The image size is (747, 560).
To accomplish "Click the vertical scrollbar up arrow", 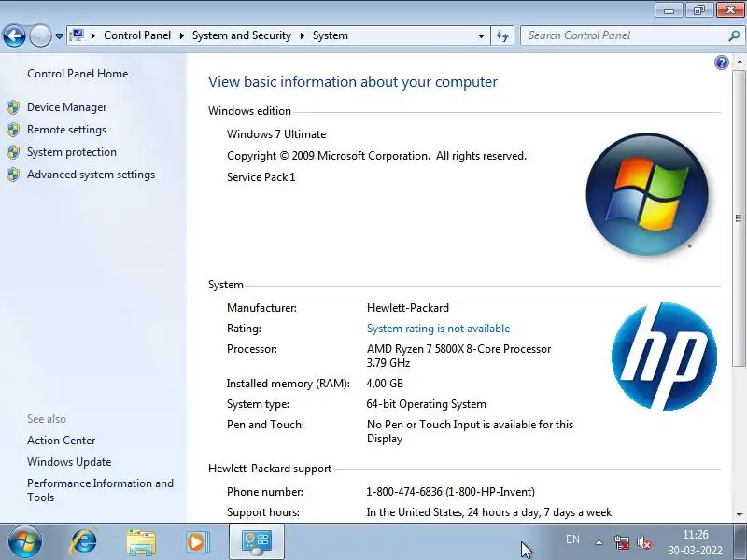I will click(739, 62).
